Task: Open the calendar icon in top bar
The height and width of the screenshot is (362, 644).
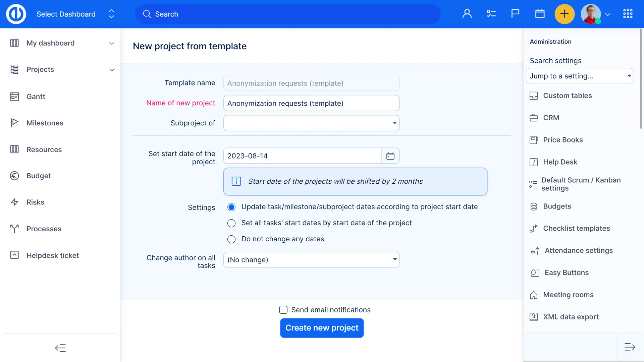Action: click(x=540, y=14)
